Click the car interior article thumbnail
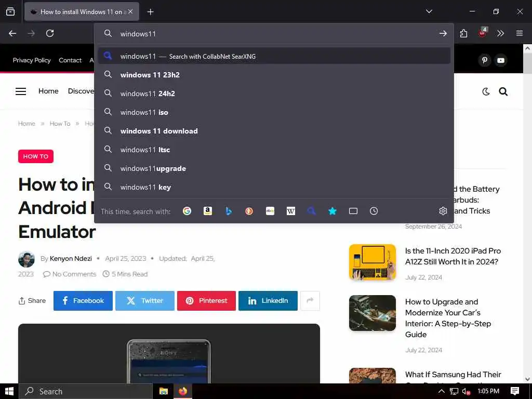The width and height of the screenshot is (532, 399). point(372,313)
